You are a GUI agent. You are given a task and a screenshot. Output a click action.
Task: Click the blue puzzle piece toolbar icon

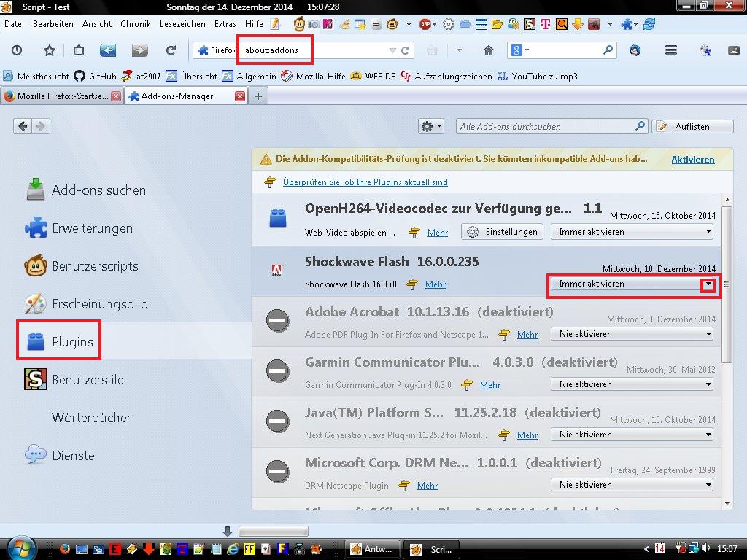627,24
